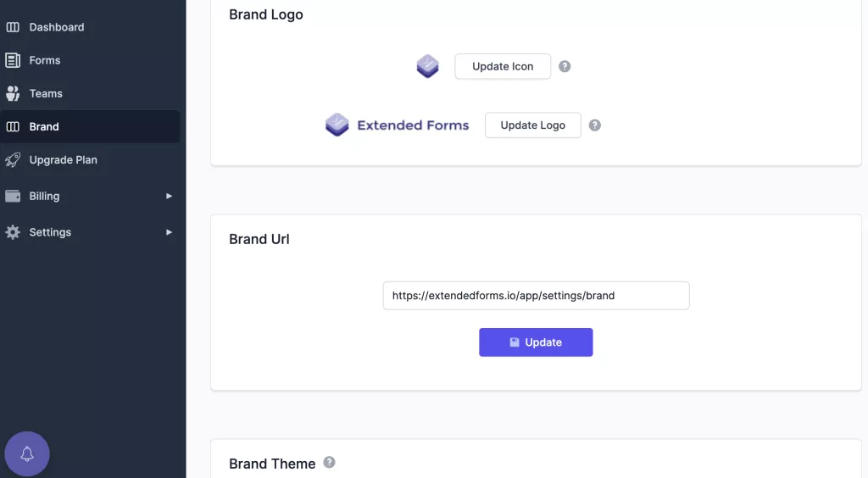This screenshot has height=478, width=868.
Task: Click the purple Update button
Action: click(536, 342)
